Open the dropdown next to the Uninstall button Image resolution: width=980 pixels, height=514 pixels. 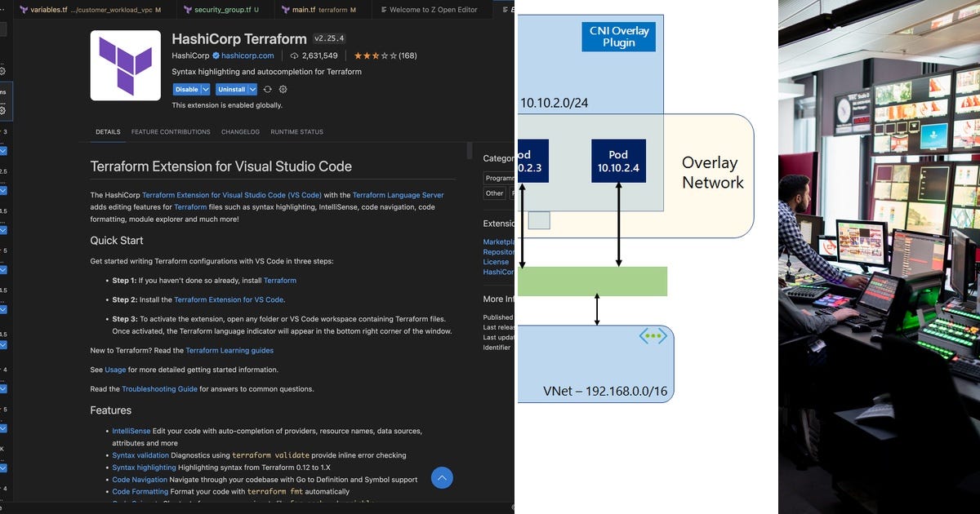pyautogui.click(x=252, y=89)
